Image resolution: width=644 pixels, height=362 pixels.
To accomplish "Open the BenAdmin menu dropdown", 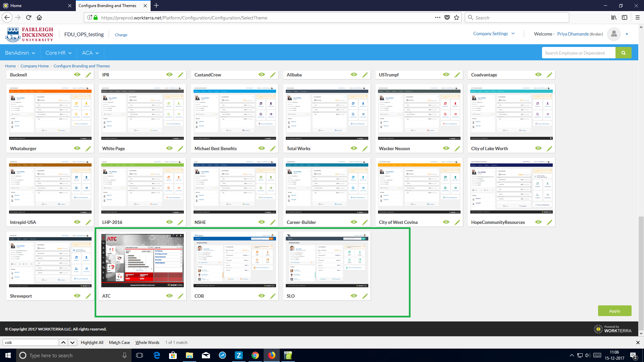I will (x=20, y=53).
